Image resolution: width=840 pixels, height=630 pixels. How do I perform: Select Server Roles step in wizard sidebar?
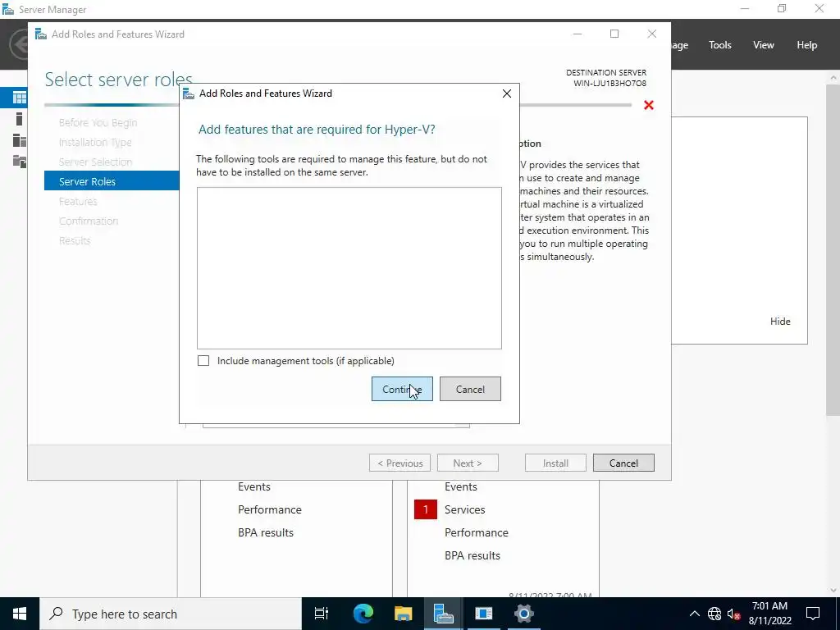(112, 181)
